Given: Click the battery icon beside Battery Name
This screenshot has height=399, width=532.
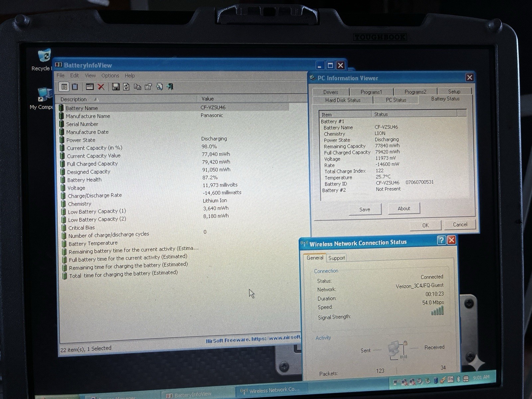Looking at the screenshot, I should tap(61, 108).
